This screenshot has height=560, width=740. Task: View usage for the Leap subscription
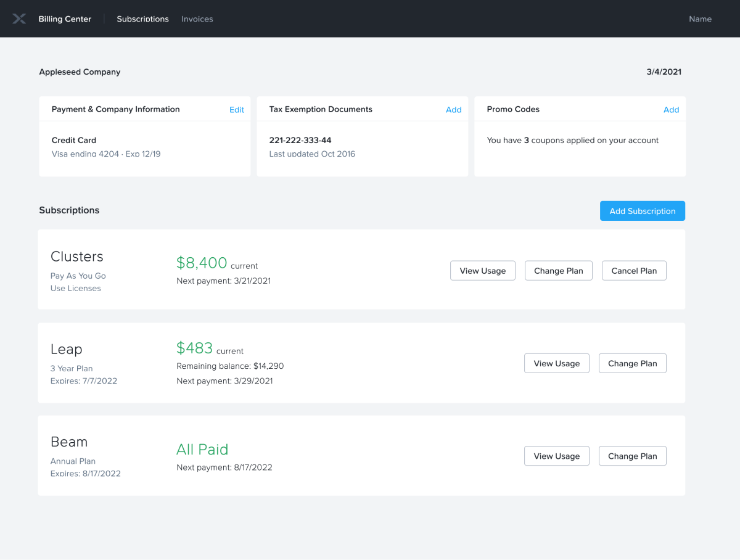556,363
